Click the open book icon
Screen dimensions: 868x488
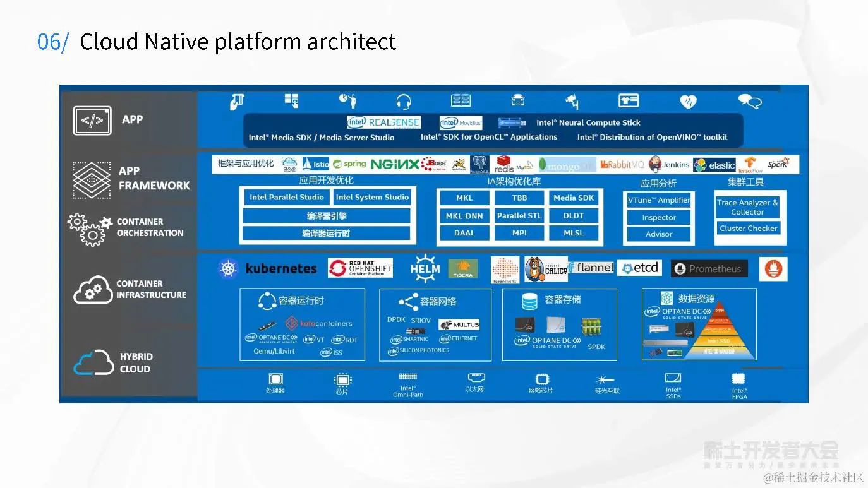coord(461,100)
